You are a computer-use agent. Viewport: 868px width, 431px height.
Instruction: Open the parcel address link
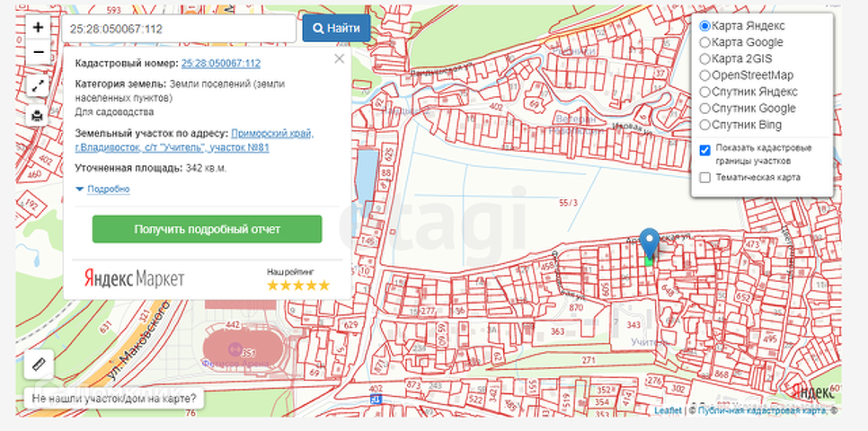point(194,141)
